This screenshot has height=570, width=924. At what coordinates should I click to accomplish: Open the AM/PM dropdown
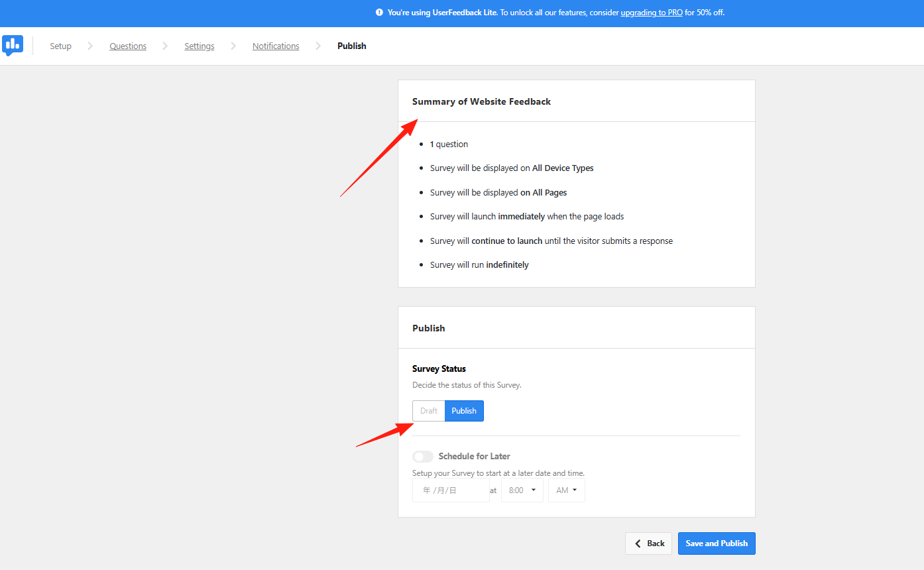click(x=566, y=490)
